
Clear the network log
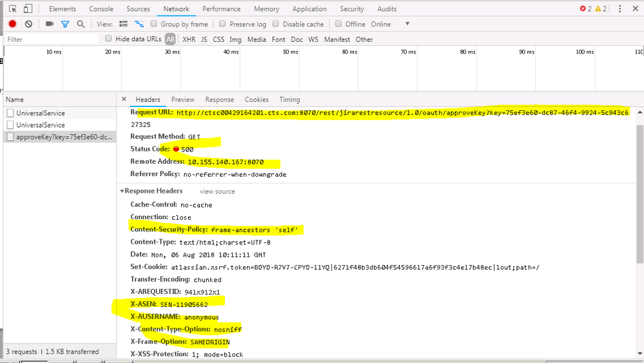click(28, 24)
